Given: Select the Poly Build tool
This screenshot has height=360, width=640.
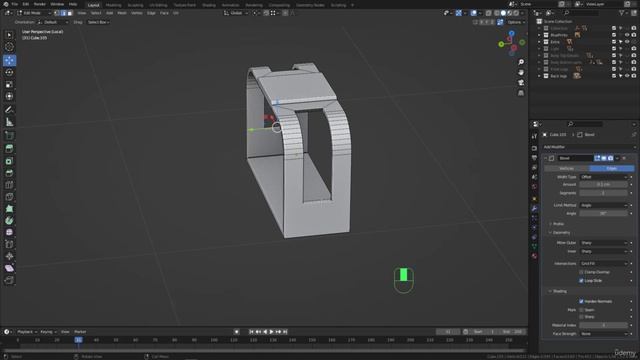Looking at the screenshot, I should pyautogui.click(x=9, y=209).
